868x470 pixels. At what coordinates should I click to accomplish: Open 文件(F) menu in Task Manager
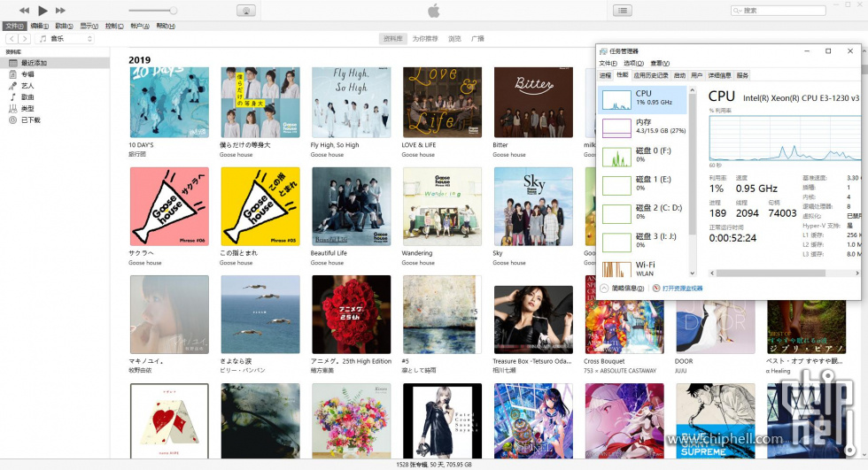point(608,63)
